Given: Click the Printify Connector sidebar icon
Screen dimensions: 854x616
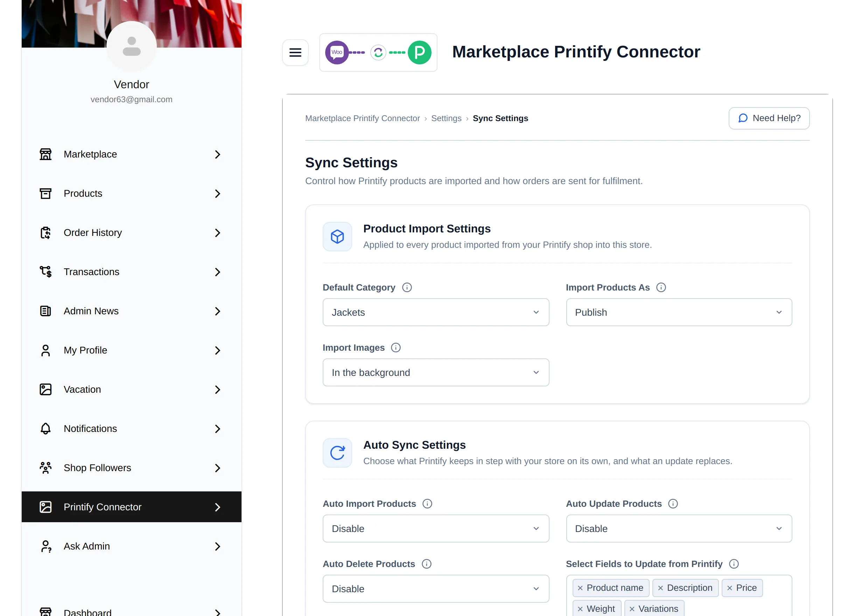Looking at the screenshot, I should tap(45, 507).
